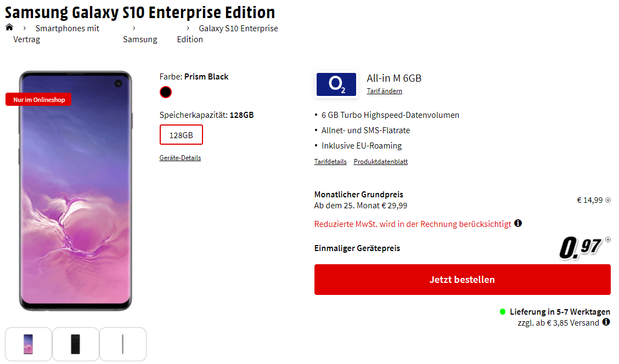Select the front view phone thumbnail
This screenshot has height=364, width=619.
(x=29, y=344)
